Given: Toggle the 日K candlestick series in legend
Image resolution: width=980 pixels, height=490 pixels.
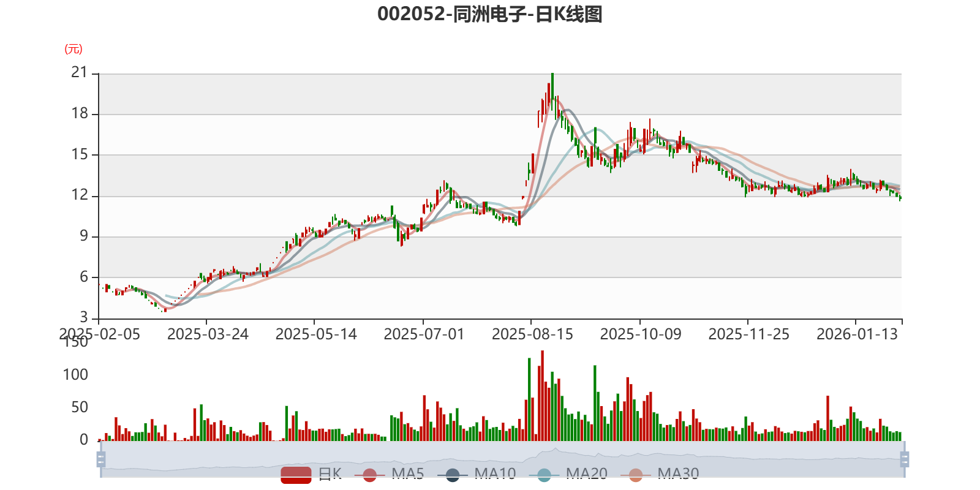Looking at the screenshot, I should pyautogui.click(x=311, y=474).
